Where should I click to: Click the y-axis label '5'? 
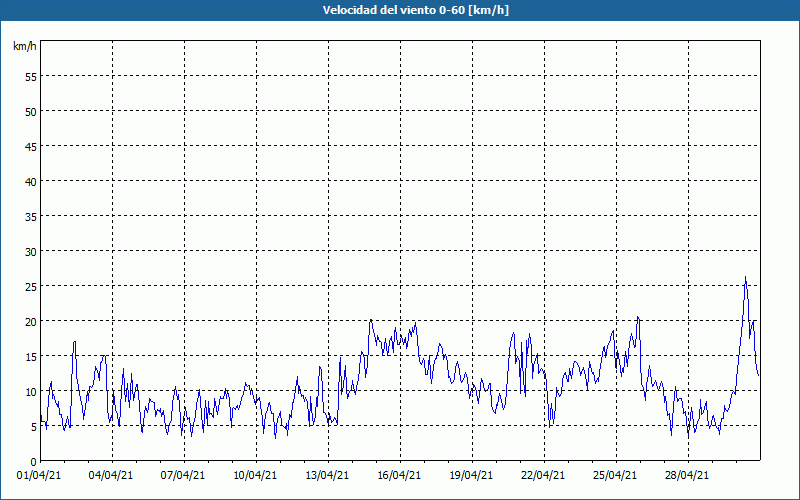pos(34,427)
